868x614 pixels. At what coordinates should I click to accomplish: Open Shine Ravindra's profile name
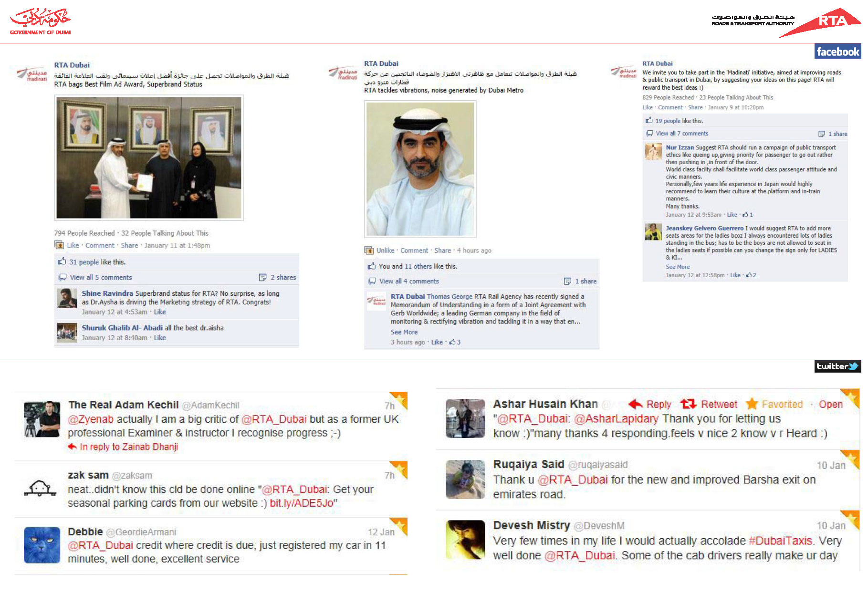click(x=107, y=293)
